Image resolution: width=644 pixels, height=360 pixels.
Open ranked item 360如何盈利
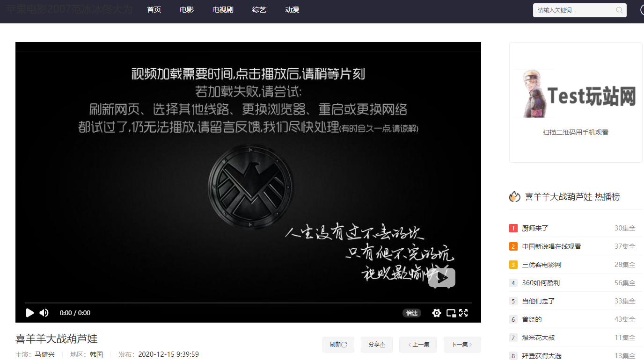coord(541,283)
